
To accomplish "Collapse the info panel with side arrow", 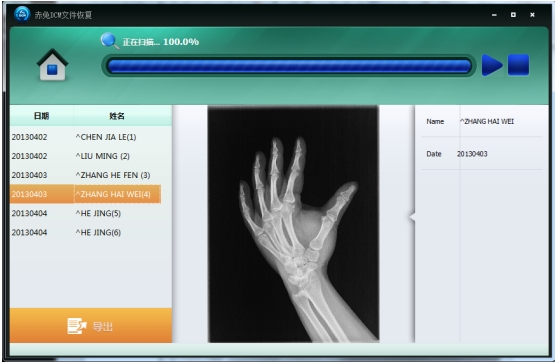I will [x=412, y=216].
